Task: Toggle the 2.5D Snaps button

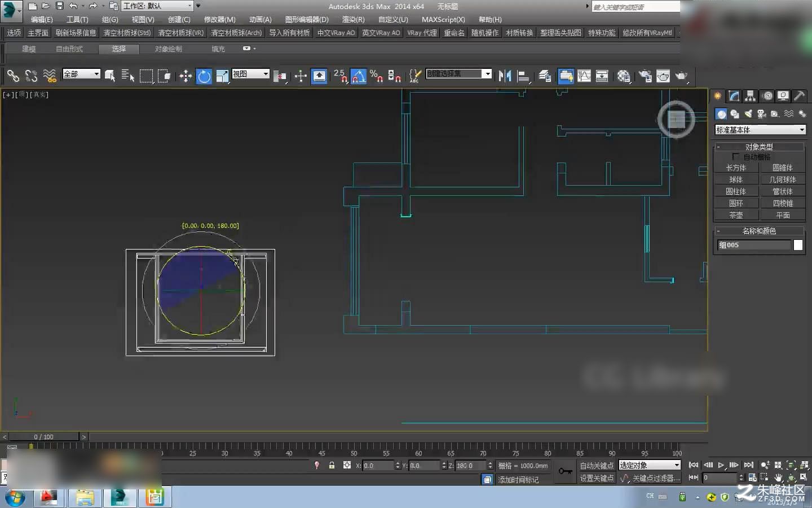Action: coord(340,76)
